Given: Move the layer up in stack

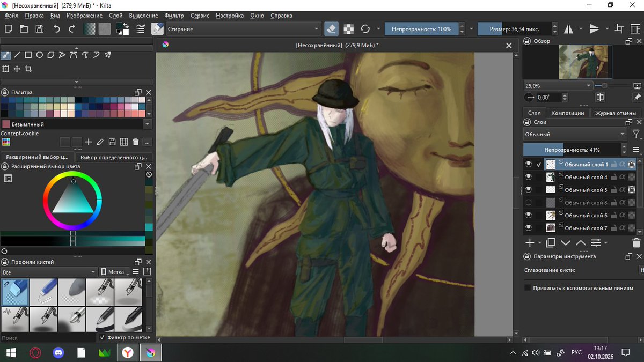Looking at the screenshot, I should point(580,243).
